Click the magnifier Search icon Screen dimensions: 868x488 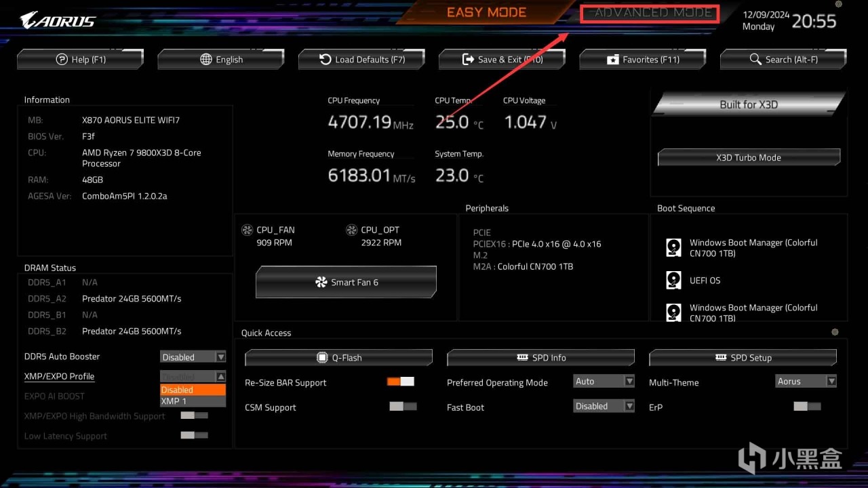click(x=755, y=60)
